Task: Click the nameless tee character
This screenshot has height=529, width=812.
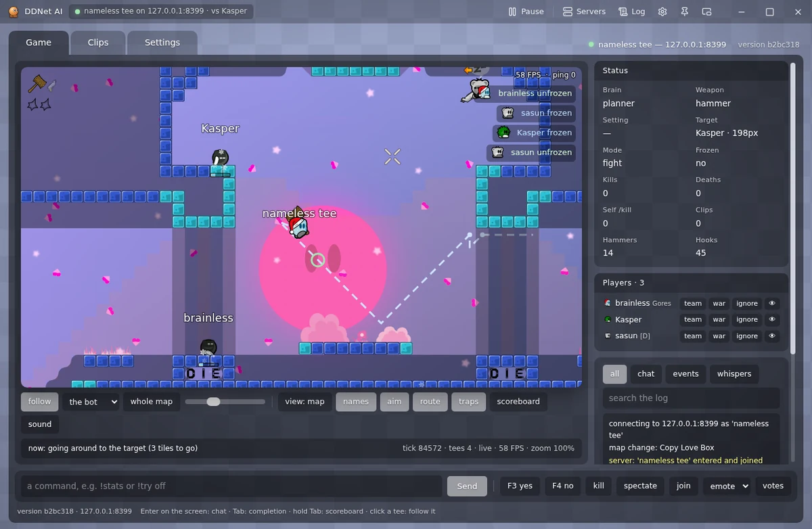Action: (x=298, y=225)
